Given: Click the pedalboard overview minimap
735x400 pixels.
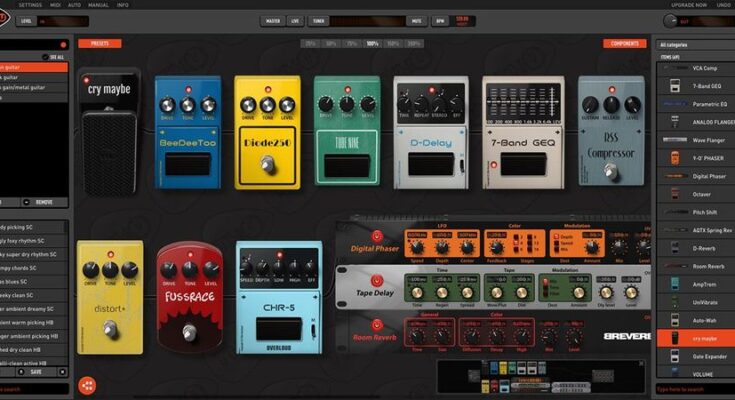Looking at the screenshot, I should pos(541,377).
